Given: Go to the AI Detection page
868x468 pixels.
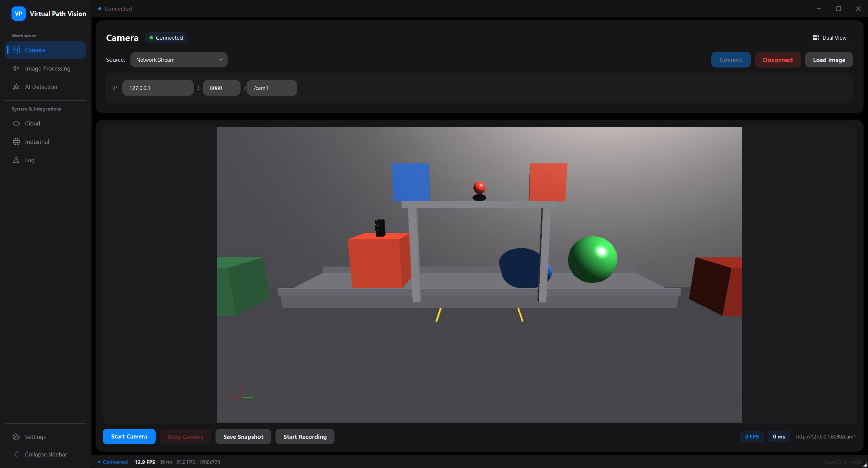Looking at the screenshot, I should (x=45, y=87).
